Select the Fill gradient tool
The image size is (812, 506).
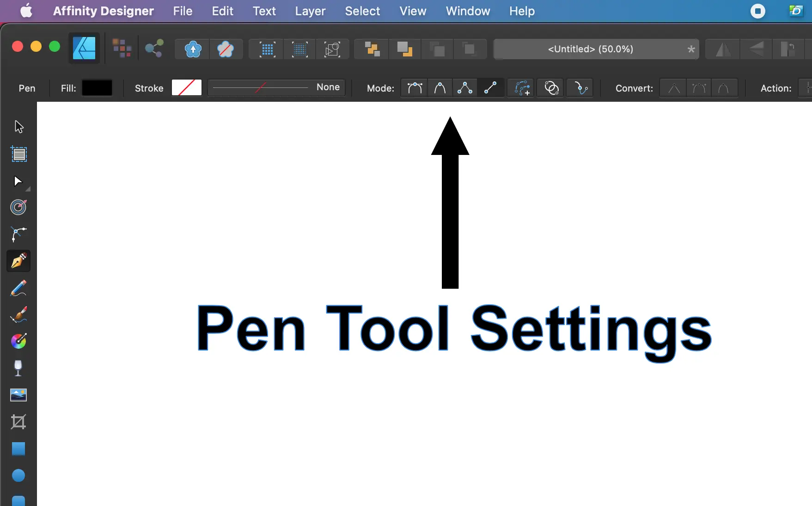[18, 341]
